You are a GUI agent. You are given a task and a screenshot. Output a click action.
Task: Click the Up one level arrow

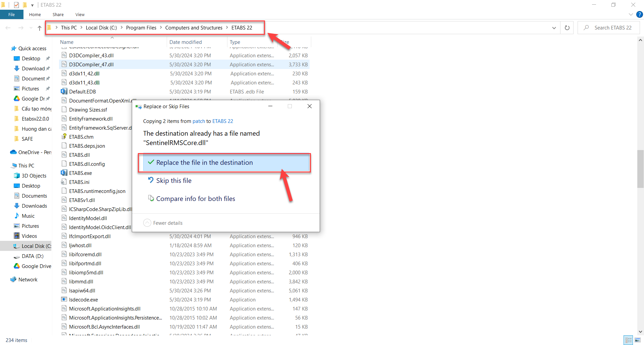[40, 28]
